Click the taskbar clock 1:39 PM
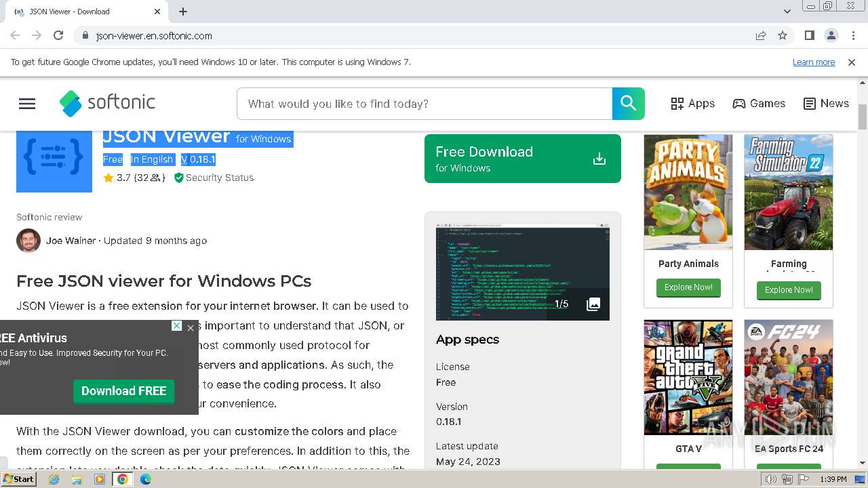This screenshot has height=488, width=868. coord(833,479)
